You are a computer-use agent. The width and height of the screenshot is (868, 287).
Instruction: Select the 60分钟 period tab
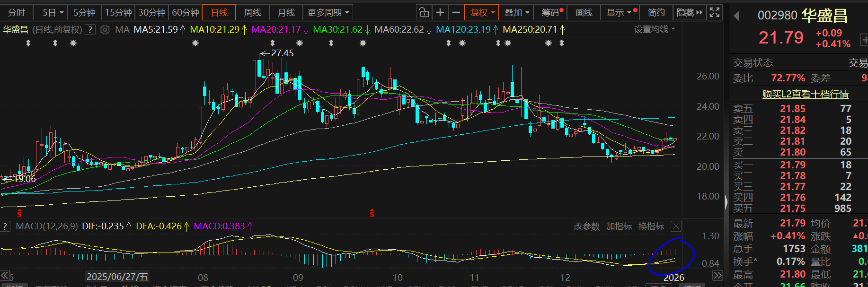point(186,12)
